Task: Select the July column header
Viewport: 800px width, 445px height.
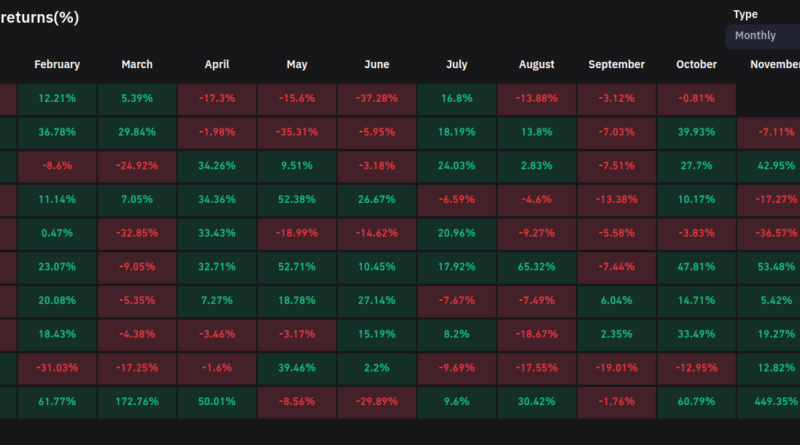Action: pos(457,65)
